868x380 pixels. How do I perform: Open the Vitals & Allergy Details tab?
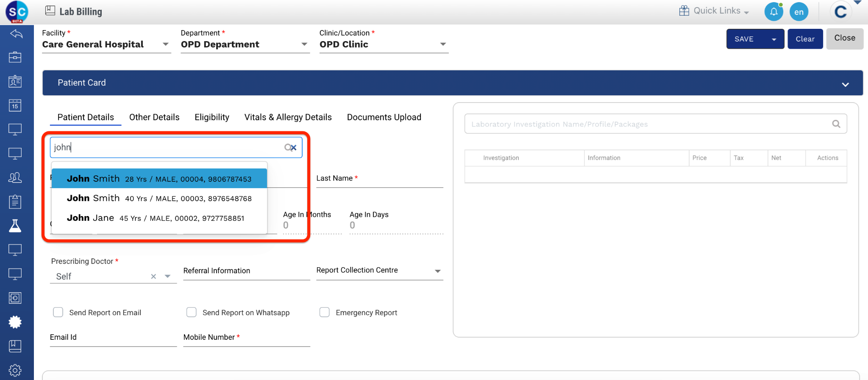288,117
